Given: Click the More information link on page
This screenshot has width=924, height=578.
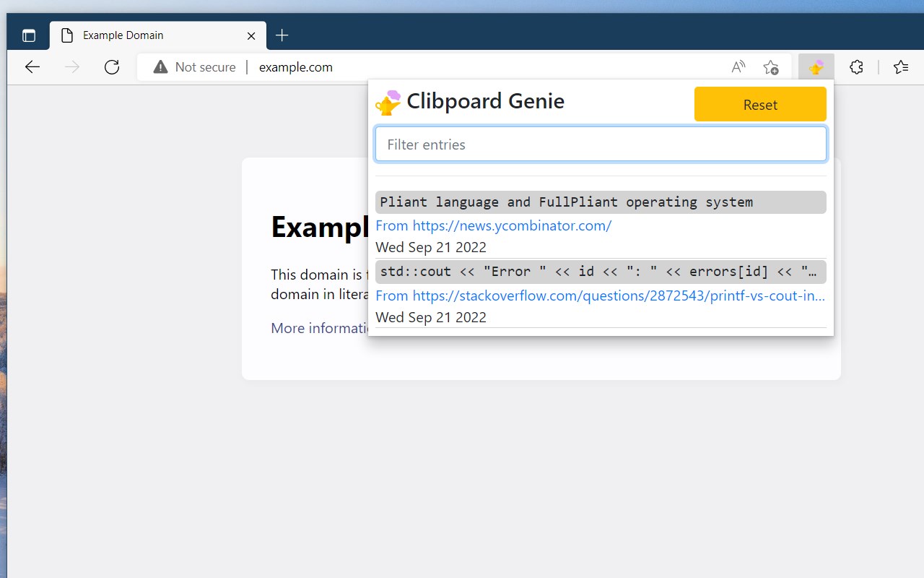Looking at the screenshot, I should [319, 328].
